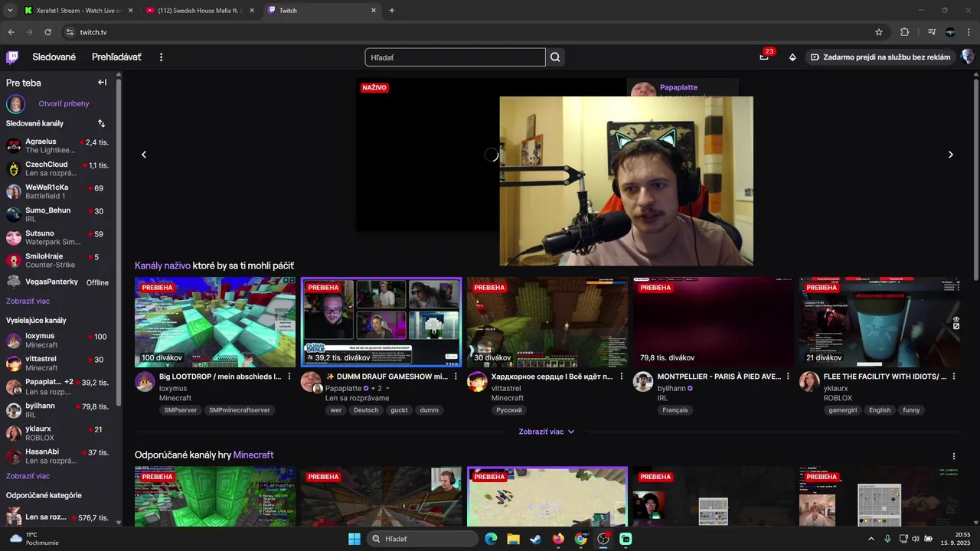Open options for DUMM DRAUF GAMESHOW card

456,377
